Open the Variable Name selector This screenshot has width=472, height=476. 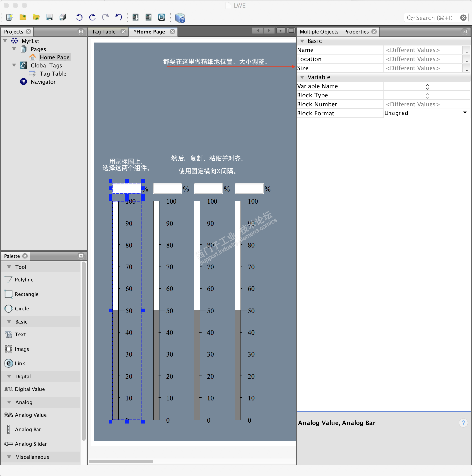(x=427, y=86)
